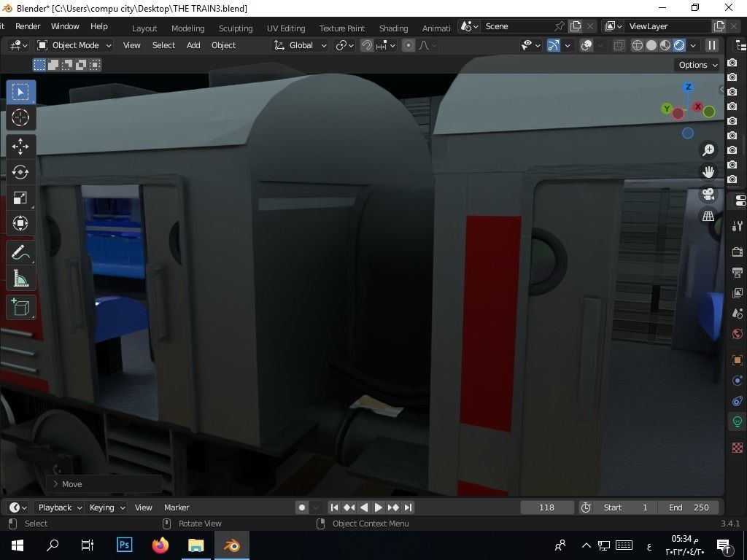Switch to Sculpting workspace tab

tap(236, 28)
